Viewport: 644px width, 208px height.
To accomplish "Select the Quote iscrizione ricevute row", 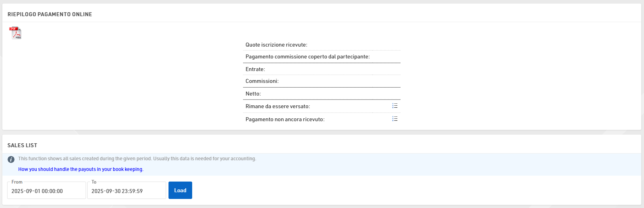I will tap(276, 45).
